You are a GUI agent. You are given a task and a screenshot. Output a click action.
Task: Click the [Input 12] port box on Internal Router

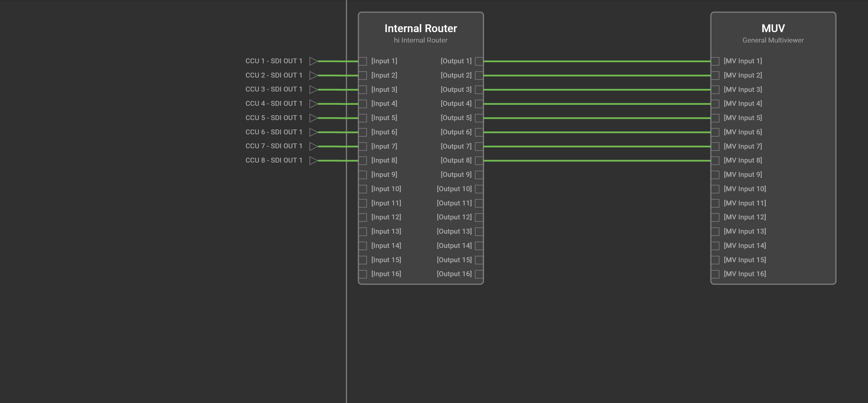click(x=363, y=217)
